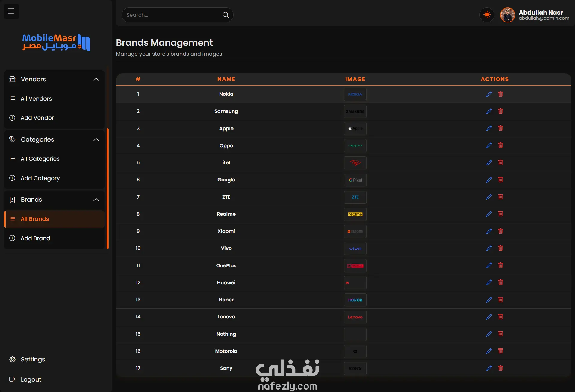Screen dimensions: 575x392
Task: Edit the Sony brand entry
Action: [x=489, y=368]
